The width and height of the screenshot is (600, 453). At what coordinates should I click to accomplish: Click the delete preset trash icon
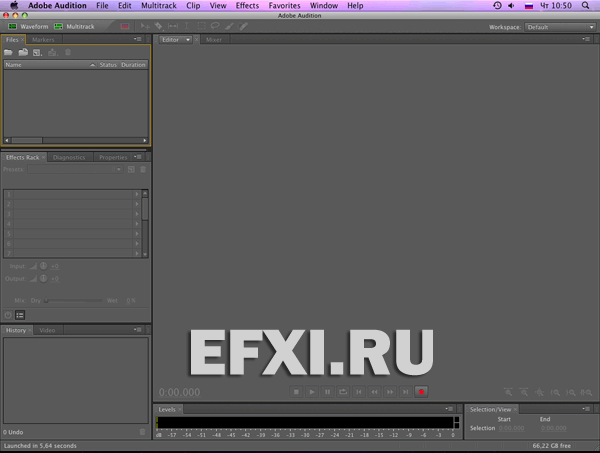(143, 169)
